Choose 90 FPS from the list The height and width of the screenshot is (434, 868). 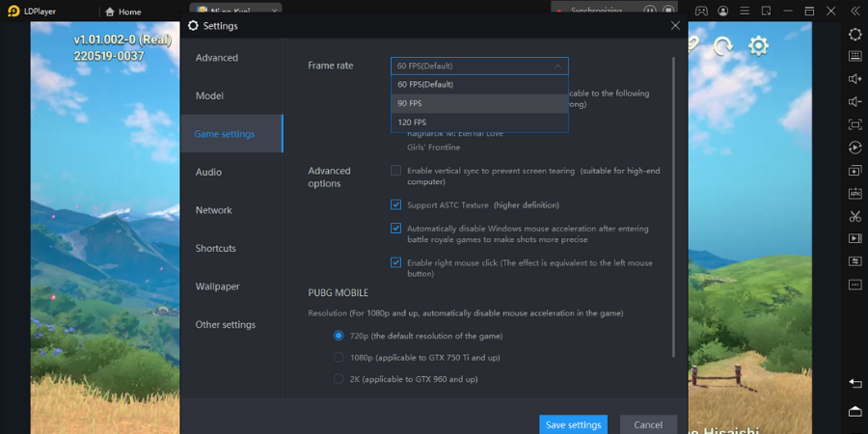tap(479, 103)
